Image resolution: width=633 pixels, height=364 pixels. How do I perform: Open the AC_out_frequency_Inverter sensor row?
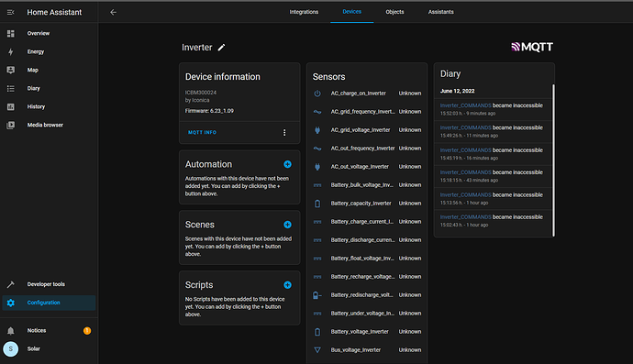point(367,149)
